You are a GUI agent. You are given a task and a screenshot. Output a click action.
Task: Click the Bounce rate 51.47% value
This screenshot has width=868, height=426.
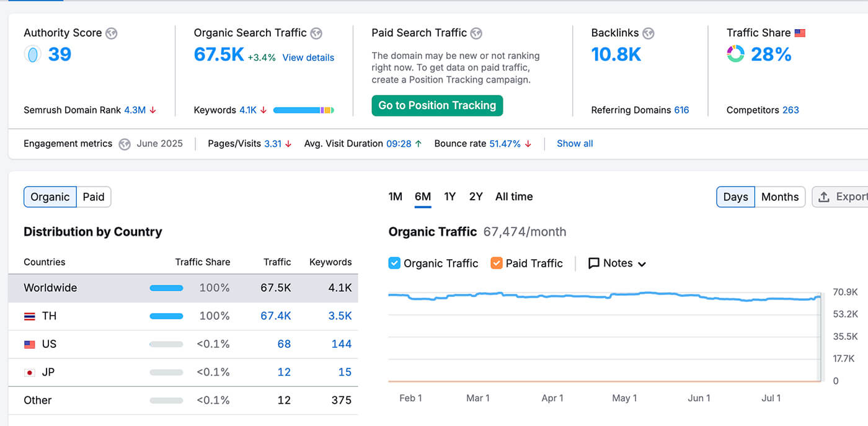tap(505, 144)
